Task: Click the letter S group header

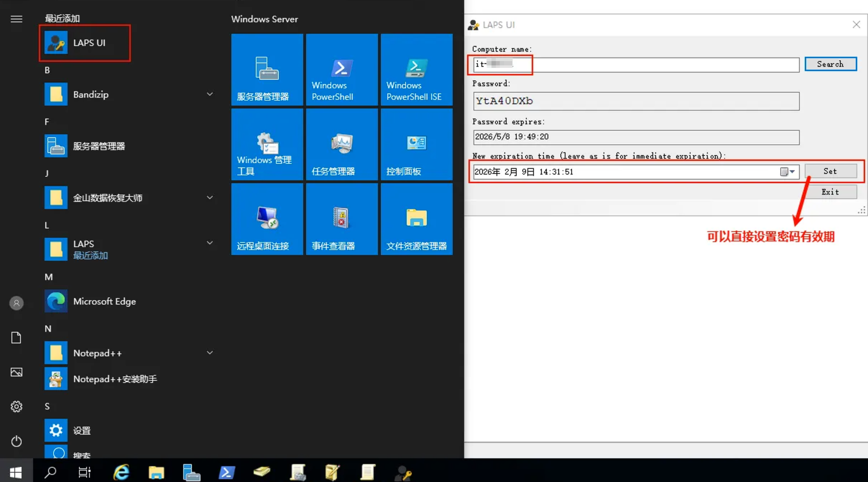Action: click(x=47, y=406)
